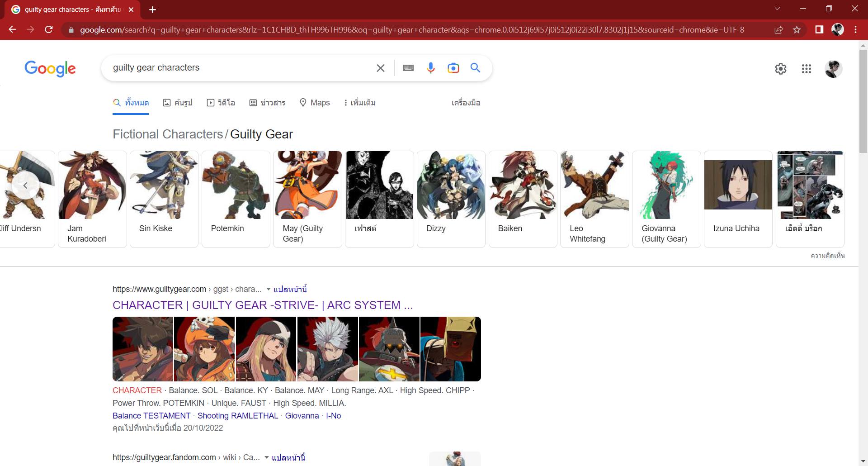
Task: Go forward to the next page
Action: tap(30, 30)
